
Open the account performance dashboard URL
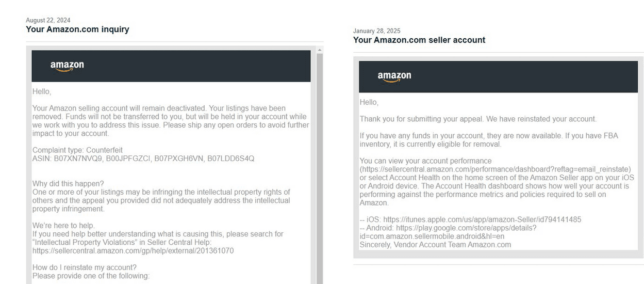tap(495, 169)
